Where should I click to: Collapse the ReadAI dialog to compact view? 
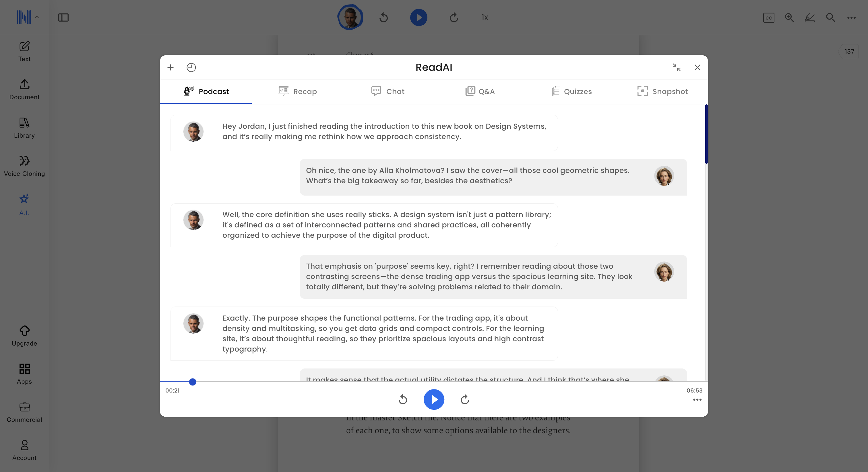click(x=676, y=67)
